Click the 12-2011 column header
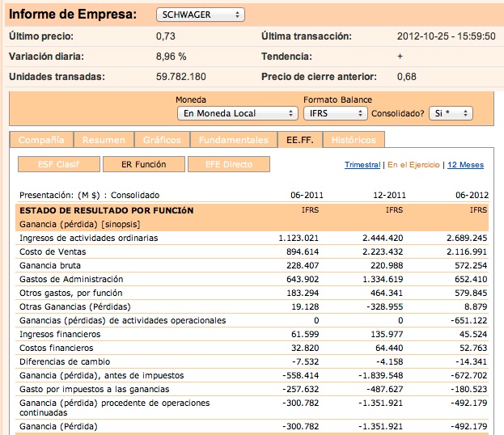 point(389,195)
